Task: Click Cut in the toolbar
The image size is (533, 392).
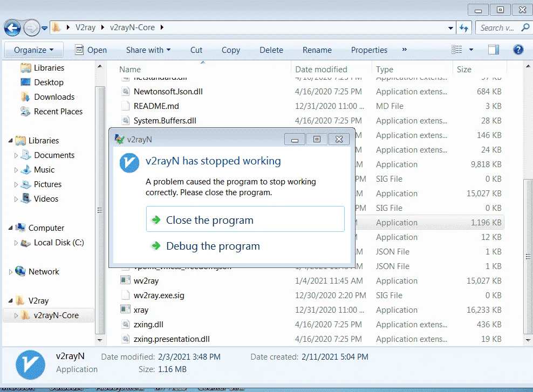Action: pos(196,50)
